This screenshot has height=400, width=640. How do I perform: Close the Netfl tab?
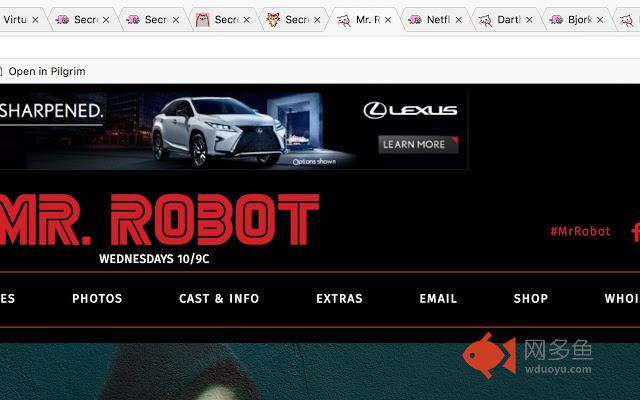[459, 20]
